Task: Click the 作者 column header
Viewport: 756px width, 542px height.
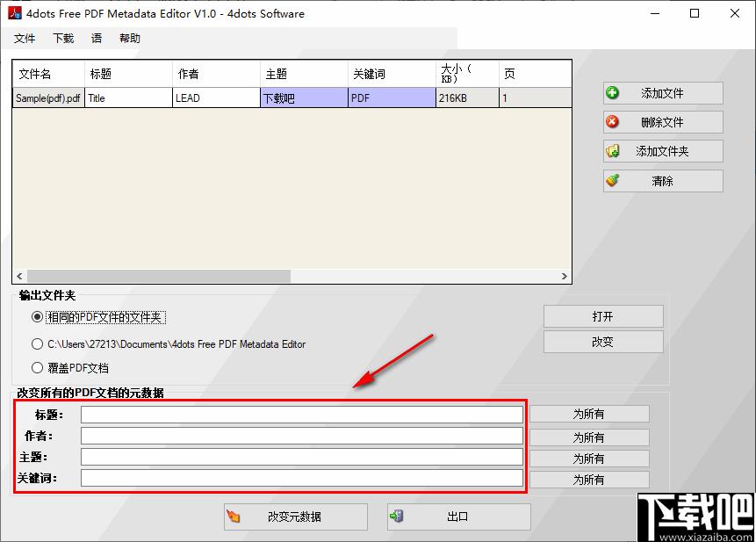Action: point(216,74)
